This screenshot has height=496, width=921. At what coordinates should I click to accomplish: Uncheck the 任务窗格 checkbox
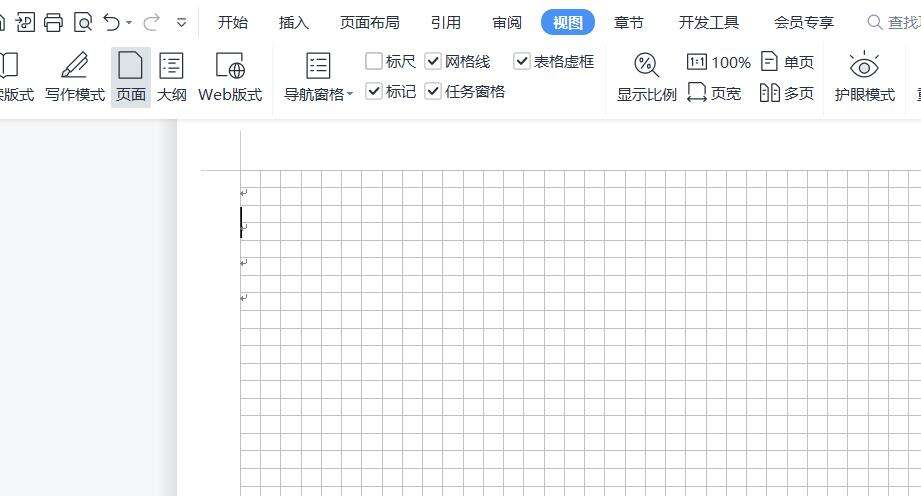pyautogui.click(x=432, y=91)
